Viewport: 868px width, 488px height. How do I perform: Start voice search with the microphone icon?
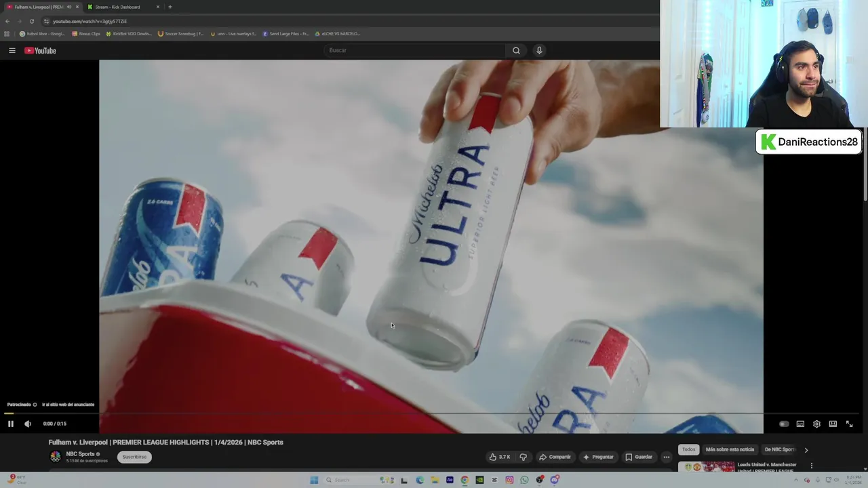539,50
